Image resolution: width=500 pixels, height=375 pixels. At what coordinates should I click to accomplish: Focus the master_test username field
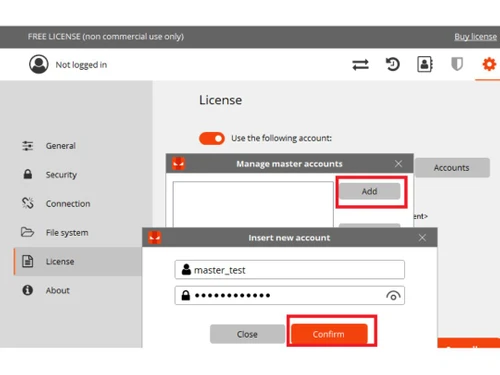click(x=289, y=269)
